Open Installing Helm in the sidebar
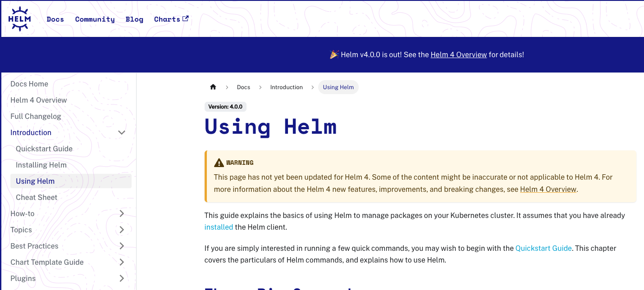 coord(41,165)
